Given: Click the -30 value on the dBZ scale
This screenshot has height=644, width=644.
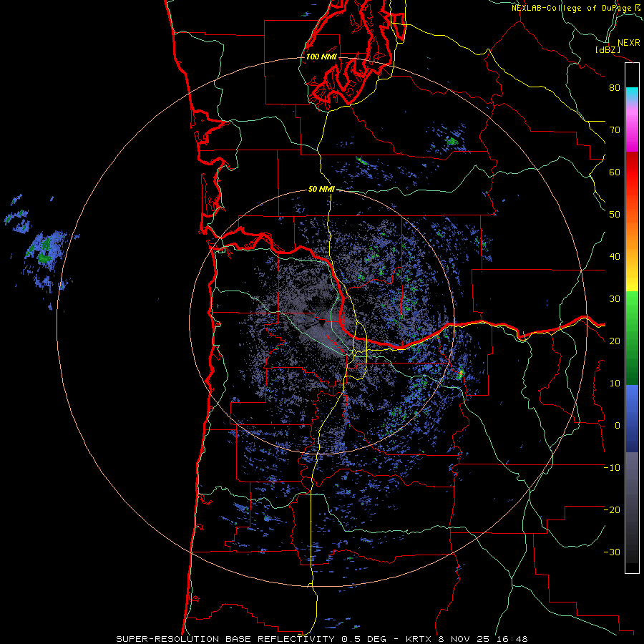Looking at the screenshot, I should coord(612,552).
